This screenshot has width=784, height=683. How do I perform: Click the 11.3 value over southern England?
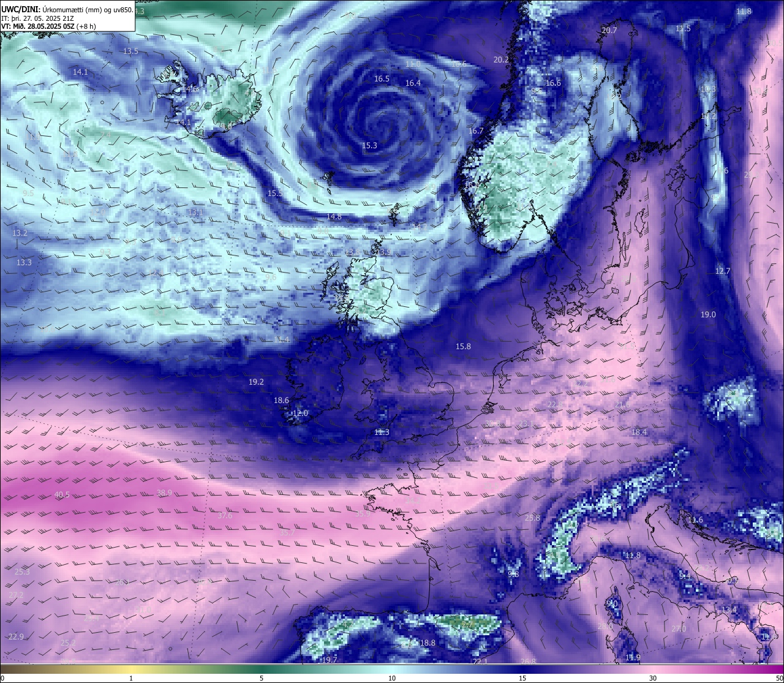pos(382,432)
